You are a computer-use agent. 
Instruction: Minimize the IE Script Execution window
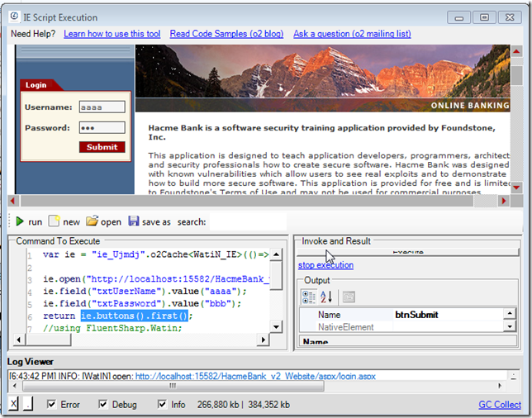coord(458,17)
